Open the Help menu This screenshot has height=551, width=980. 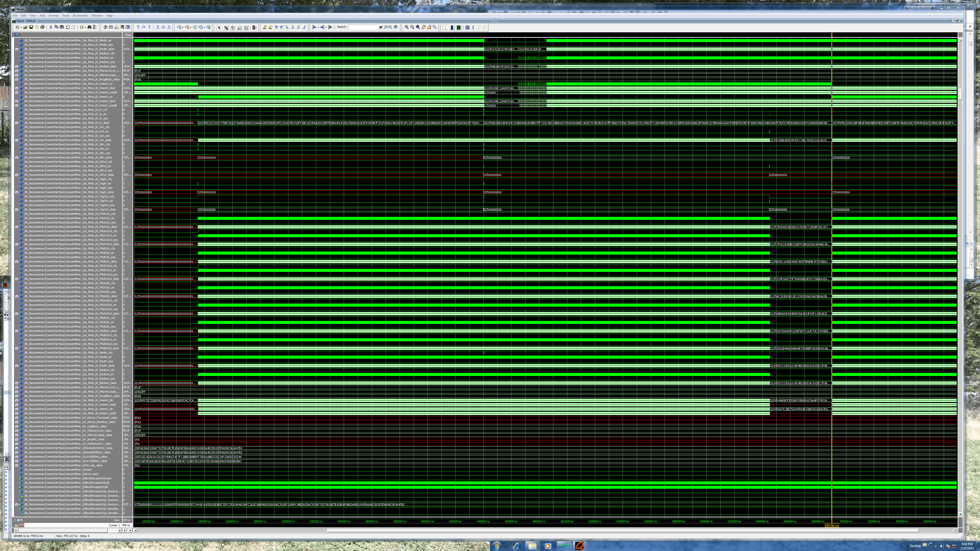[x=109, y=16]
